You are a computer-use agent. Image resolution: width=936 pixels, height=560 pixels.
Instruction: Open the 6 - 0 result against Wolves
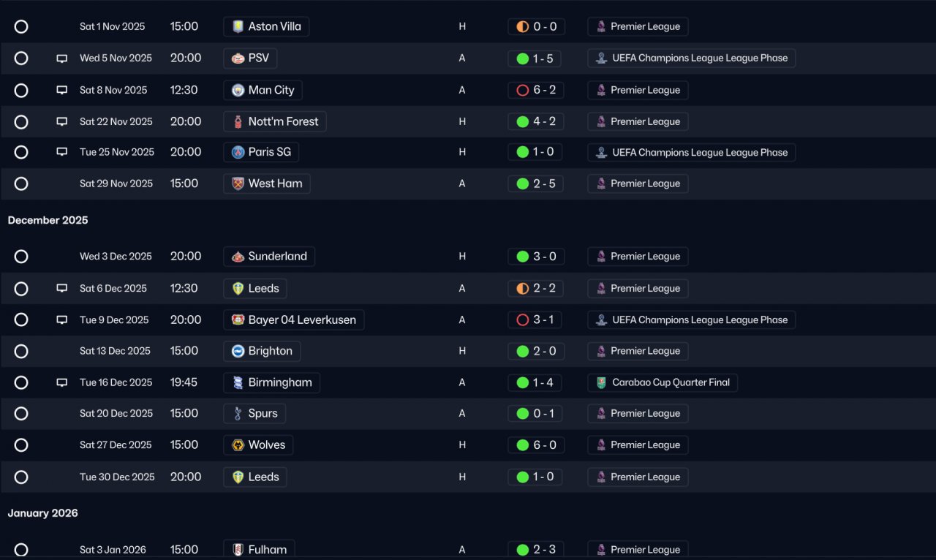(536, 444)
